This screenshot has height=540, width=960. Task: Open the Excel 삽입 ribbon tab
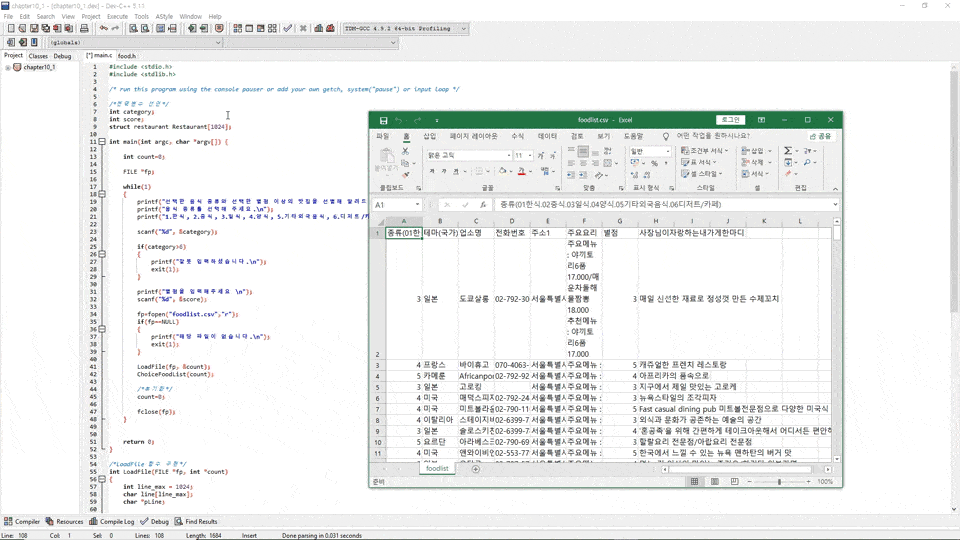coord(430,136)
